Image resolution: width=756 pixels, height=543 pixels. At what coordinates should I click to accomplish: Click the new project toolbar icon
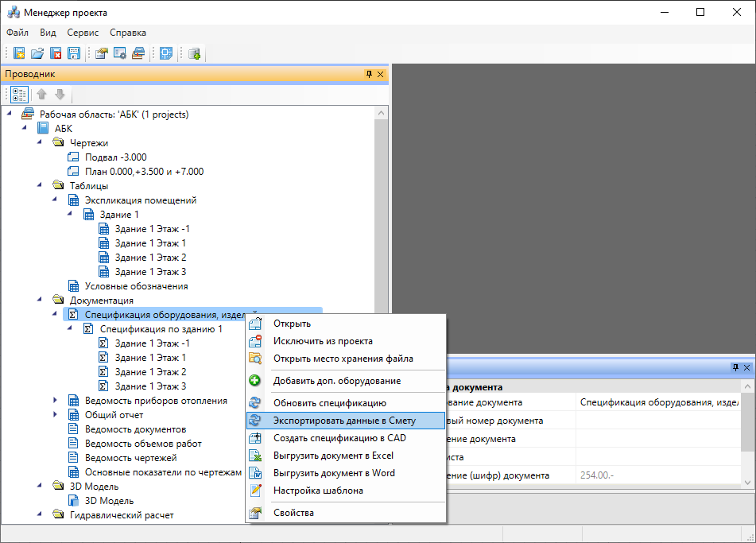[x=19, y=53]
